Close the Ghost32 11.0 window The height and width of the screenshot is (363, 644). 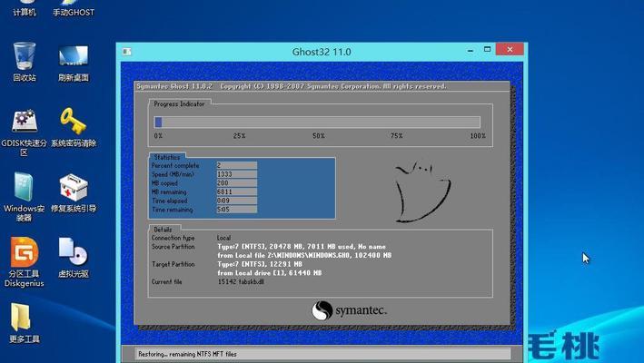point(510,50)
